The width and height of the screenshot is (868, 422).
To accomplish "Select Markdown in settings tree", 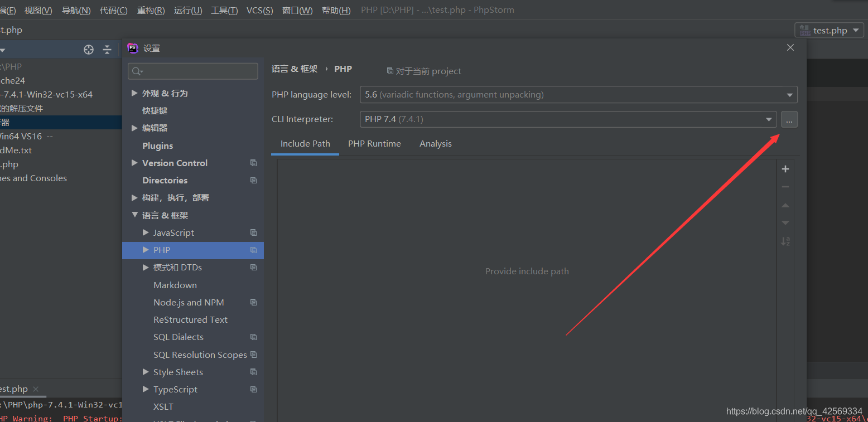I will click(175, 285).
